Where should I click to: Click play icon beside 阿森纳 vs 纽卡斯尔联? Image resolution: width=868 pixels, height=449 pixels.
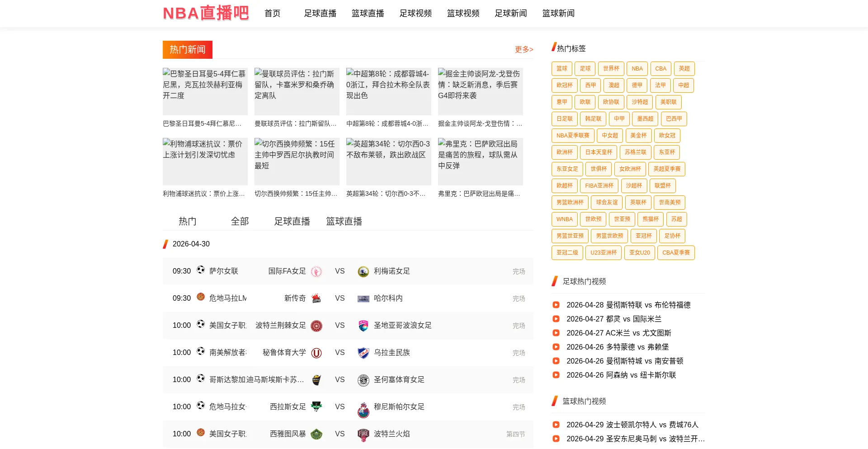pyautogui.click(x=556, y=375)
